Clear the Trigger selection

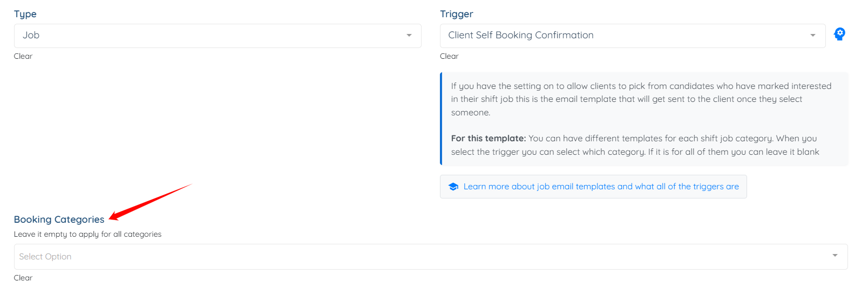pos(449,56)
